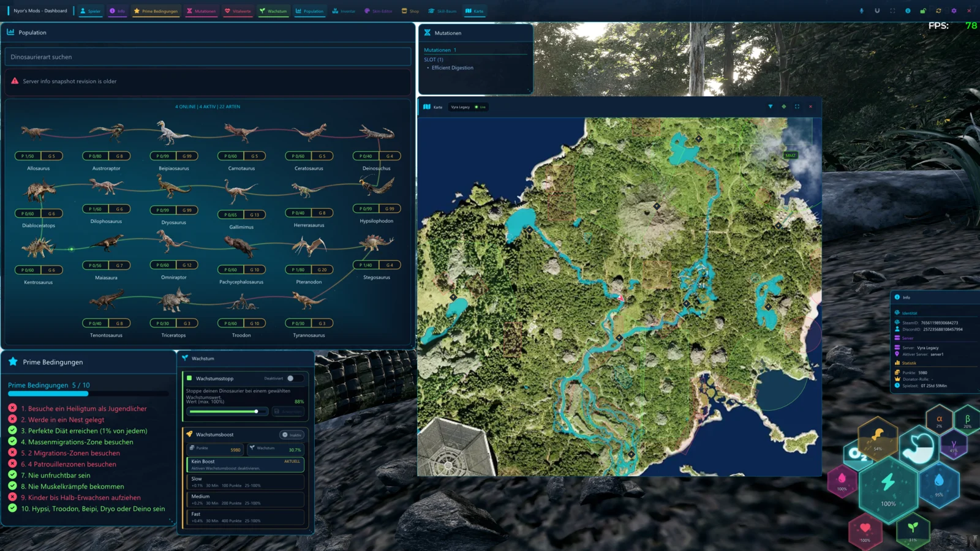Click the magnet snap icon in top bar
Screen dimensions: 980x551
point(877,11)
